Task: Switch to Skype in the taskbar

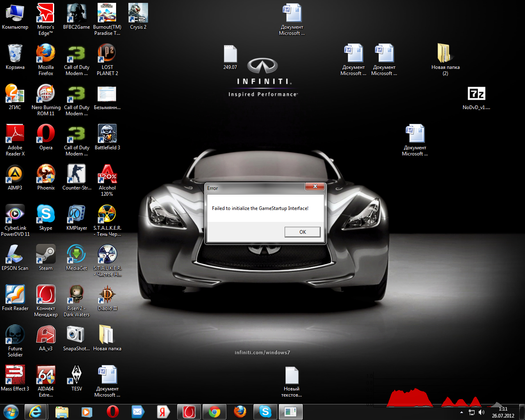Action: pyautogui.click(x=265, y=411)
